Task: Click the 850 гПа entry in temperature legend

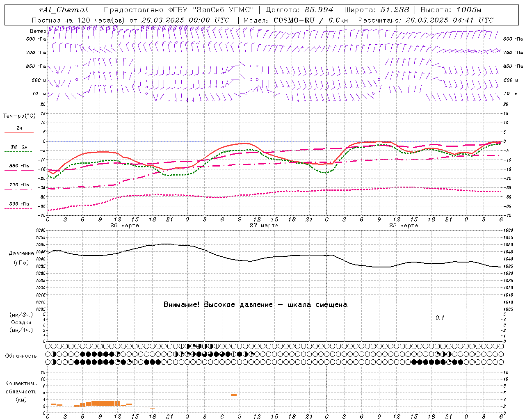Action: [19, 166]
